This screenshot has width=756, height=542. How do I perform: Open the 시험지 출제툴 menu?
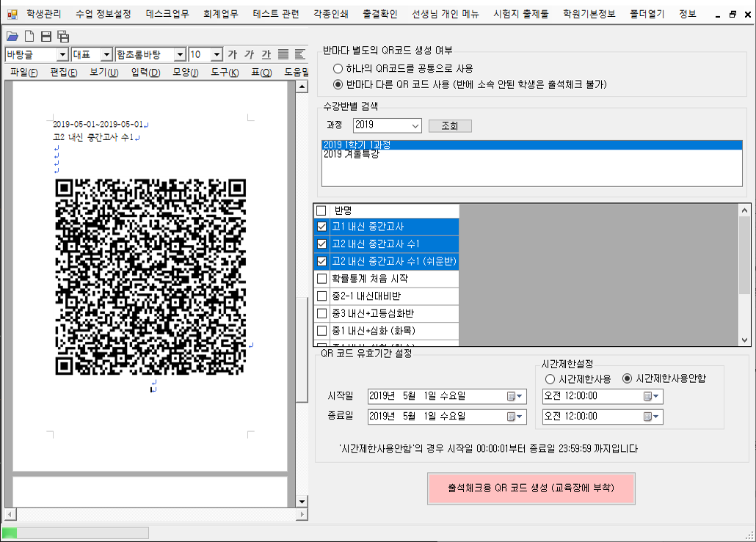[x=520, y=14]
